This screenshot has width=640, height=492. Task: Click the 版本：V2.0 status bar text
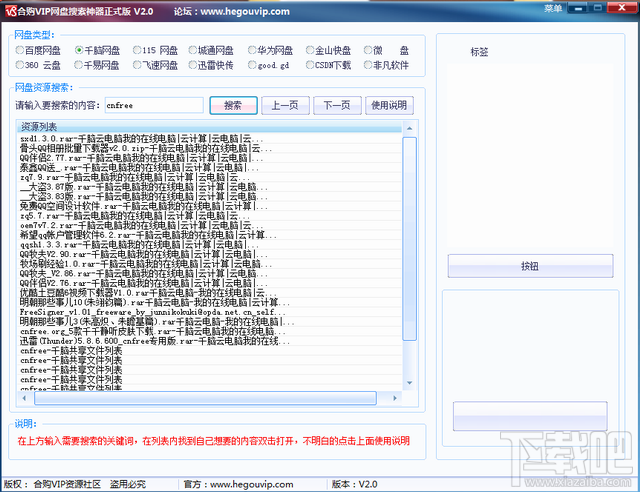(354, 484)
